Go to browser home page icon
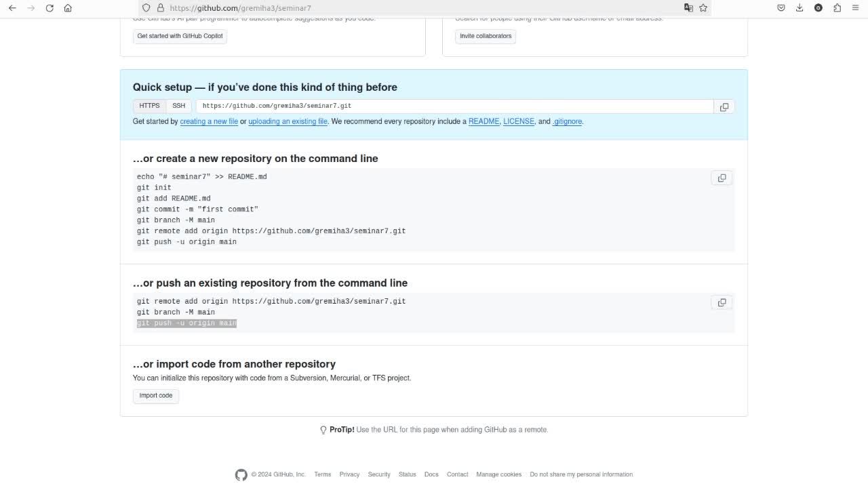This screenshot has height=488, width=868. click(68, 8)
